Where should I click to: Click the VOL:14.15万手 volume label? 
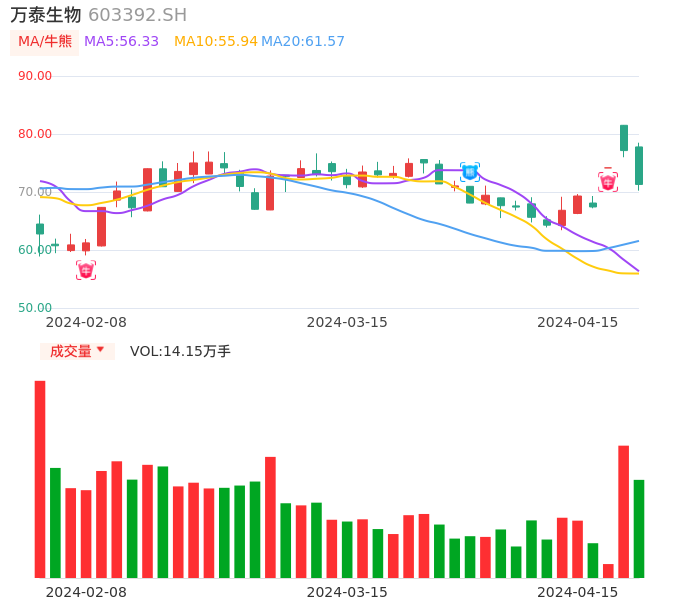tap(180, 351)
